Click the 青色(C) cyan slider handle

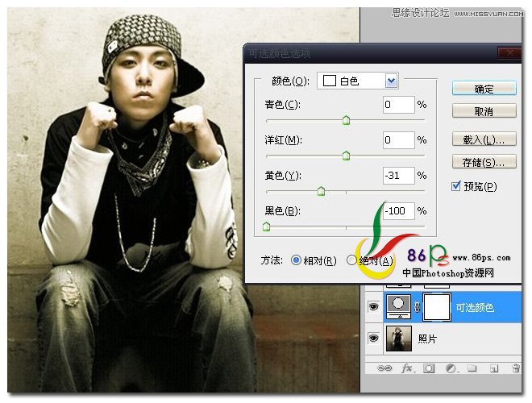click(346, 120)
